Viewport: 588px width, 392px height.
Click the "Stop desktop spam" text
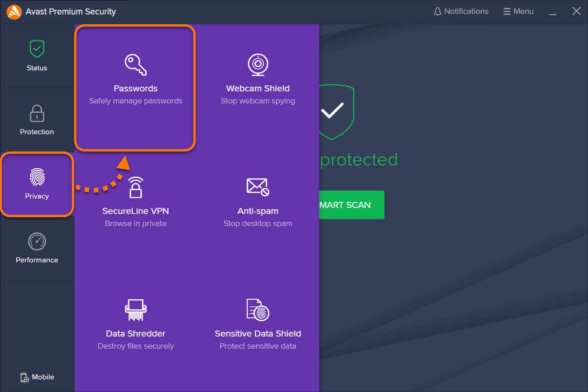point(258,224)
